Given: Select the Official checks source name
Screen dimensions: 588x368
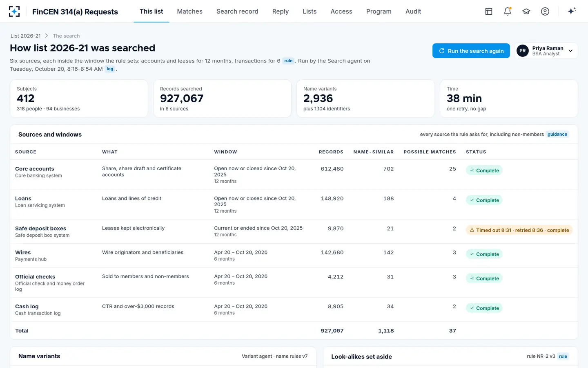Looking at the screenshot, I should 35,277.
